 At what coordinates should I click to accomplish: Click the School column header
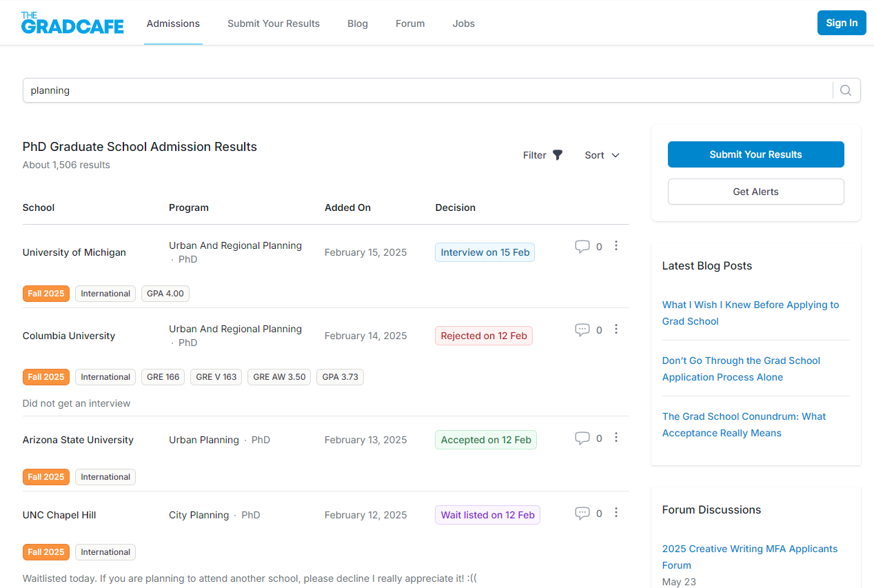[x=39, y=207]
